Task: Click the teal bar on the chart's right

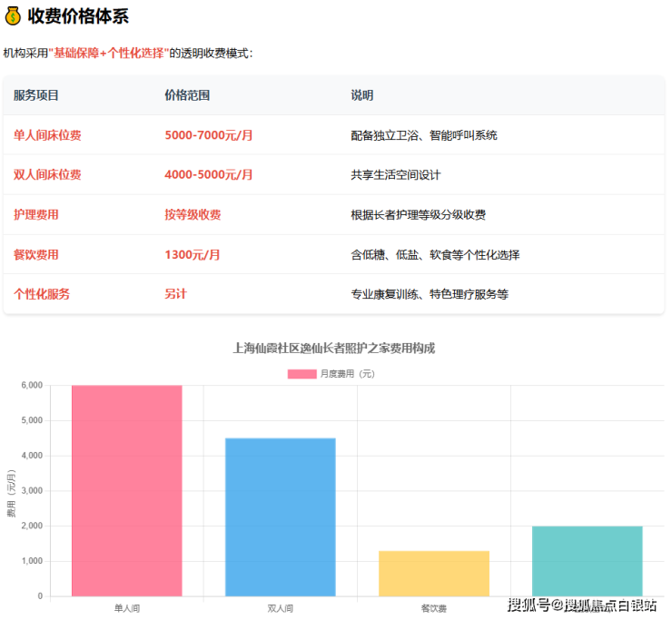Action: click(587, 560)
